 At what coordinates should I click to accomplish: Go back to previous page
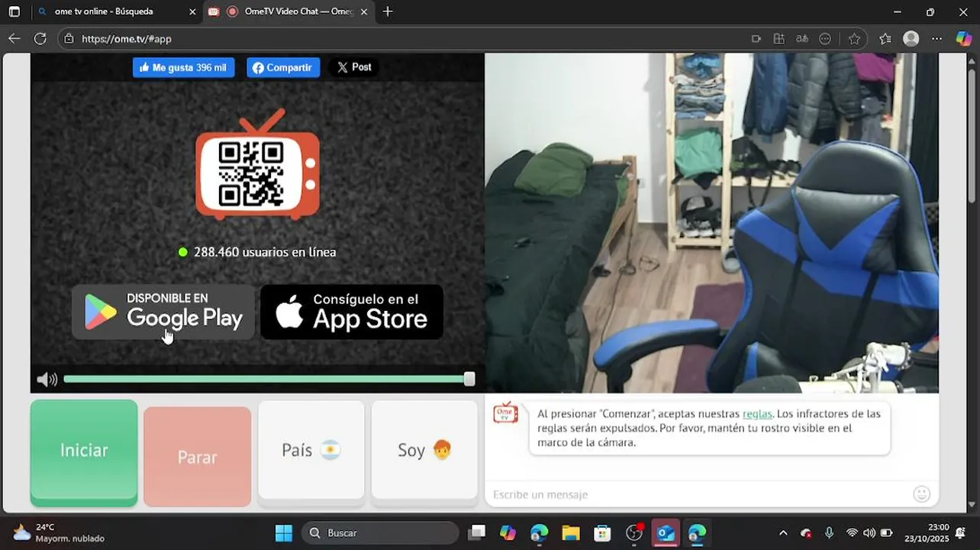coord(15,38)
